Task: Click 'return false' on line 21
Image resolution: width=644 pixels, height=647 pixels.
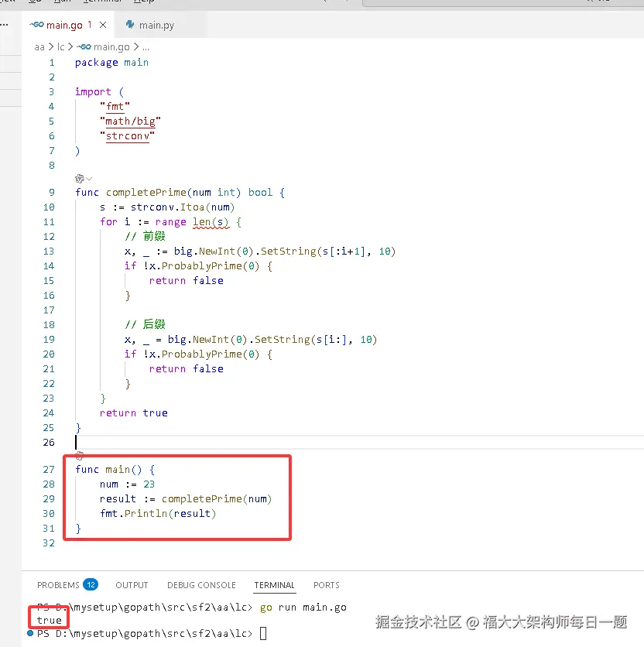Action: click(187, 369)
